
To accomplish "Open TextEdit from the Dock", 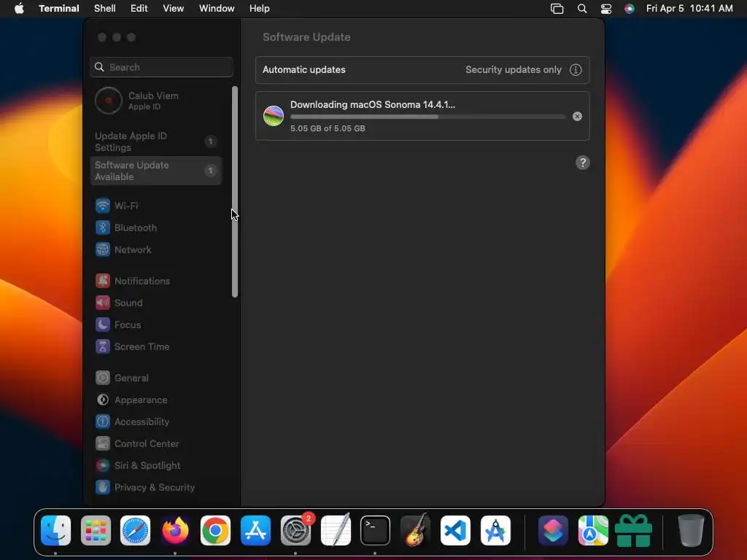I will [x=336, y=531].
